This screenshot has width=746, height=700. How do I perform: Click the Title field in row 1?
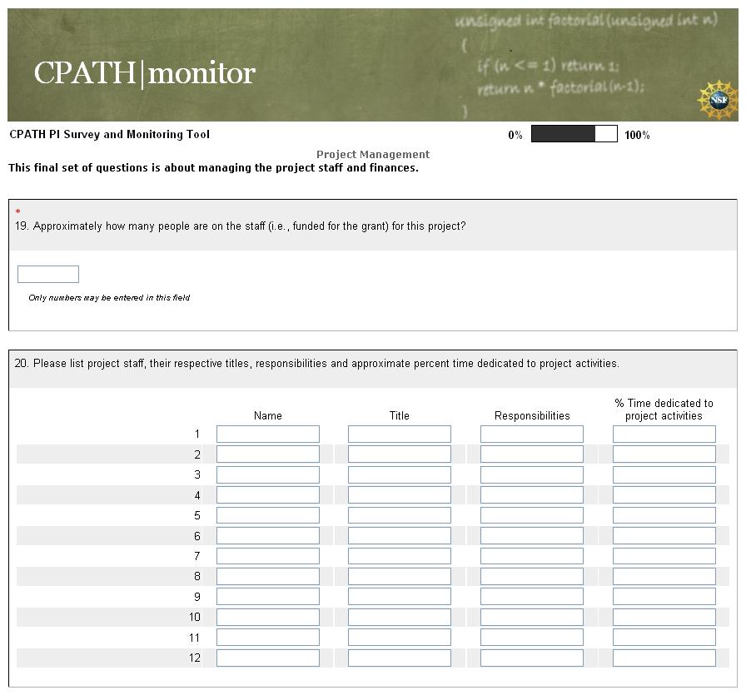click(x=400, y=434)
